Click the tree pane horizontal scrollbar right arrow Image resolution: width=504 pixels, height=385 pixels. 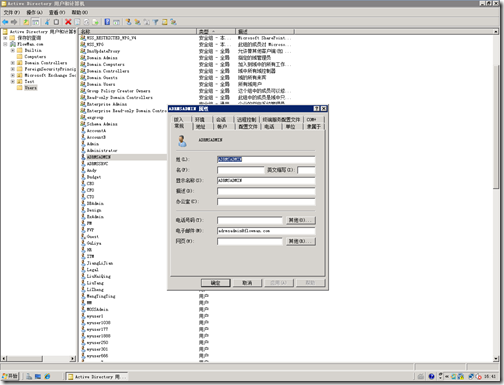pos(73,359)
